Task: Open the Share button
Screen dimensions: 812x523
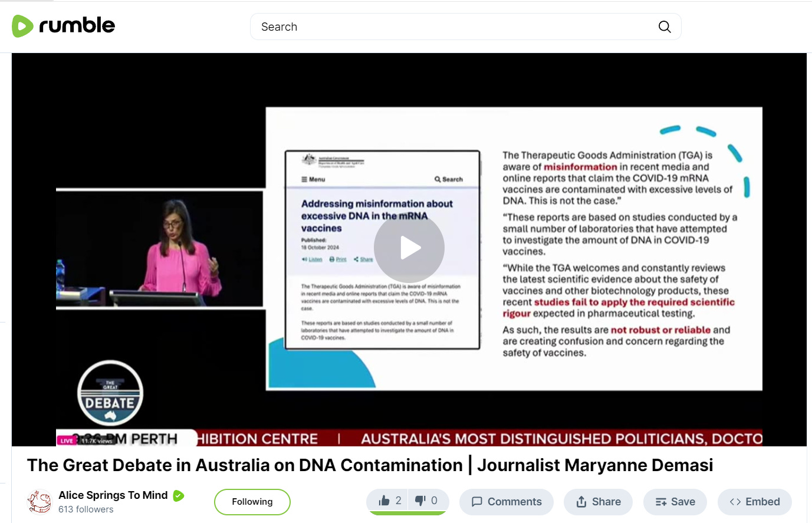Action: [598, 502]
